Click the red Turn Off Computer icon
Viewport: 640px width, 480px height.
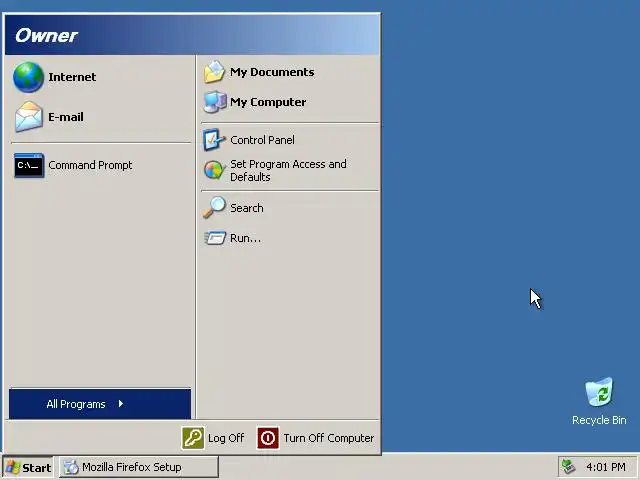pyautogui.click(x=268, y=438)
